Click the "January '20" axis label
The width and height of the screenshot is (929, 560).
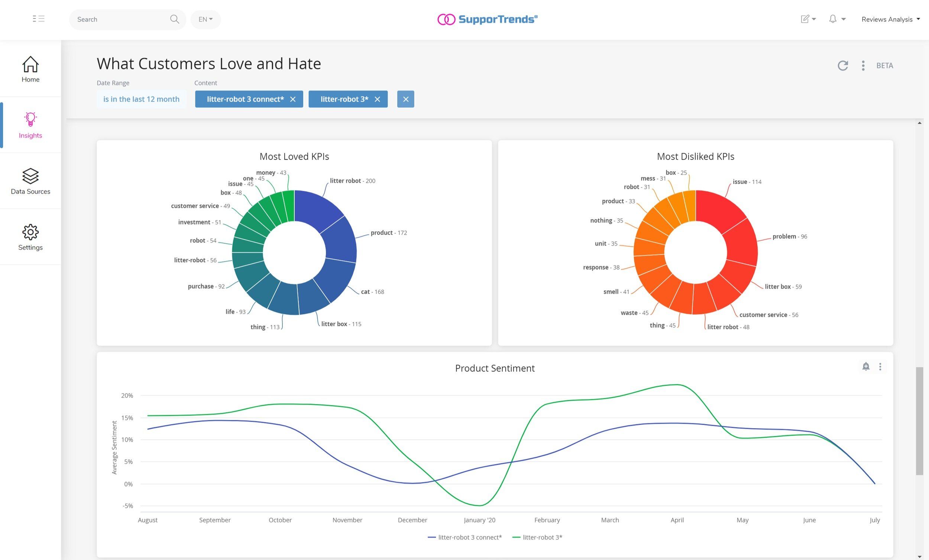click(479, 520)
